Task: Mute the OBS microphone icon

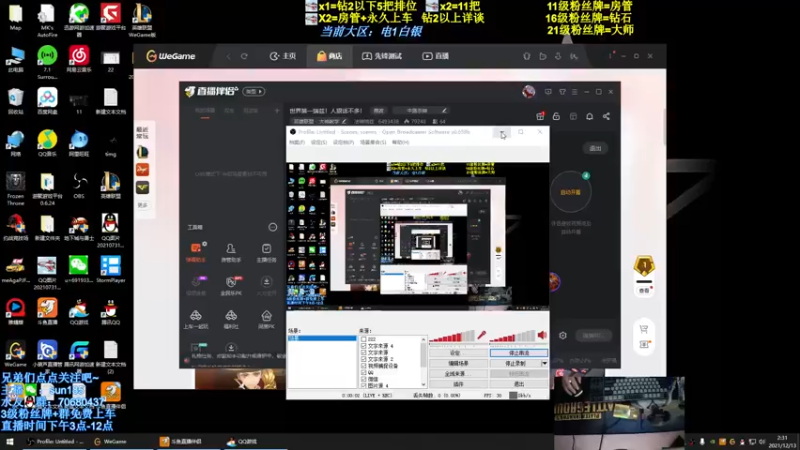Action: [482, 335]
